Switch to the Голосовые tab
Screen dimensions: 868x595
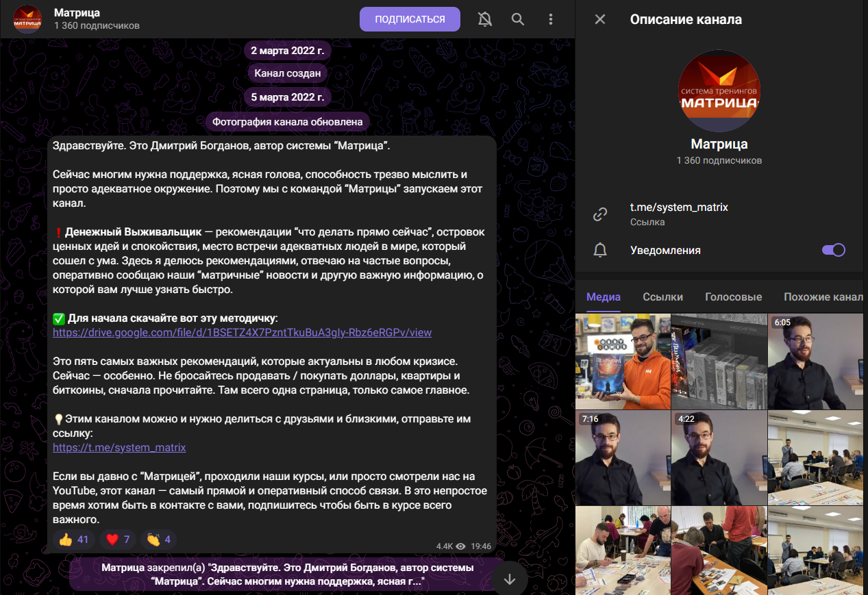click(733, 297)
